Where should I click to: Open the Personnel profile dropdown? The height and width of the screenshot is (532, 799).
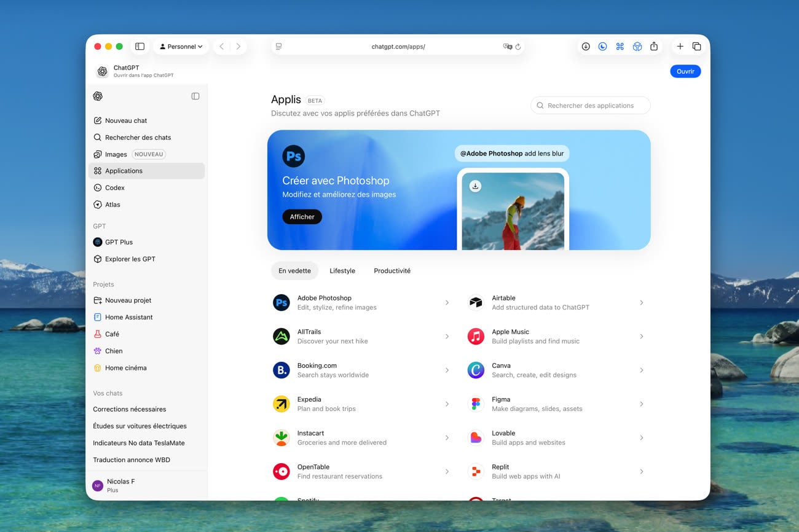181,47
